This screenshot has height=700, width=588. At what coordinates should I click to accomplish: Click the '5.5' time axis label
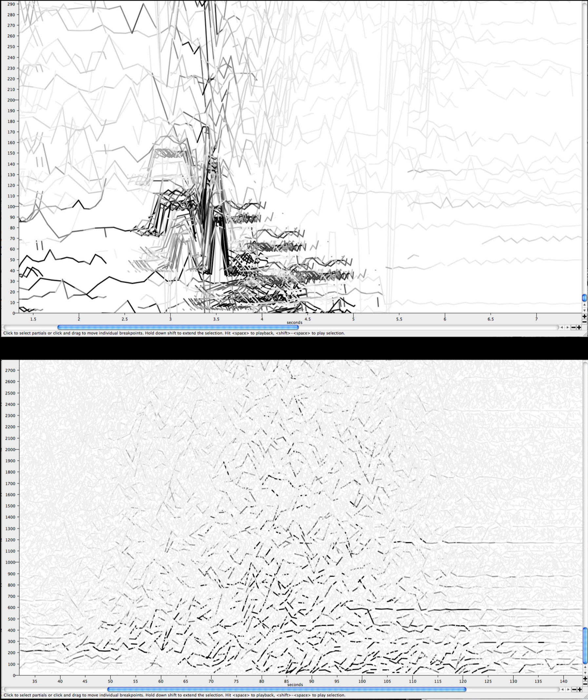pyautogui.click(x=399, y=319)
